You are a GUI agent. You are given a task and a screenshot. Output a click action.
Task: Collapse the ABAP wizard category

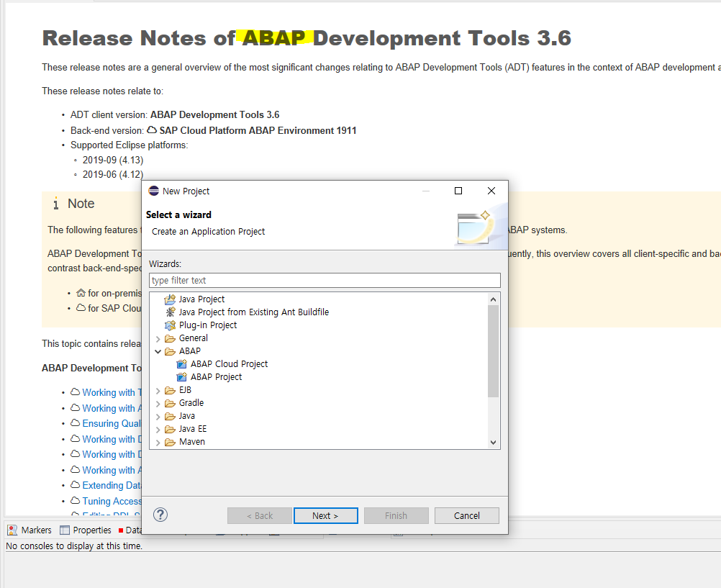pos(158,351)
